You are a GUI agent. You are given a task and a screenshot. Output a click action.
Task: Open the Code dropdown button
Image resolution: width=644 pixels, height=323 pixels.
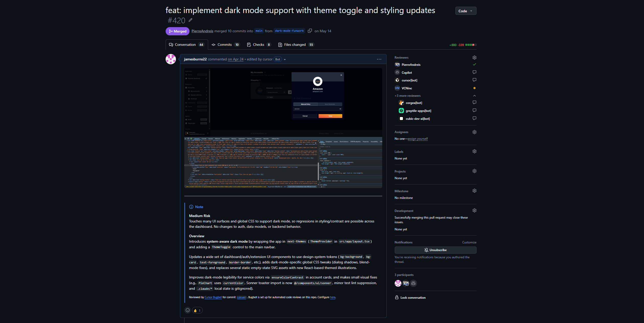[466, 11]
